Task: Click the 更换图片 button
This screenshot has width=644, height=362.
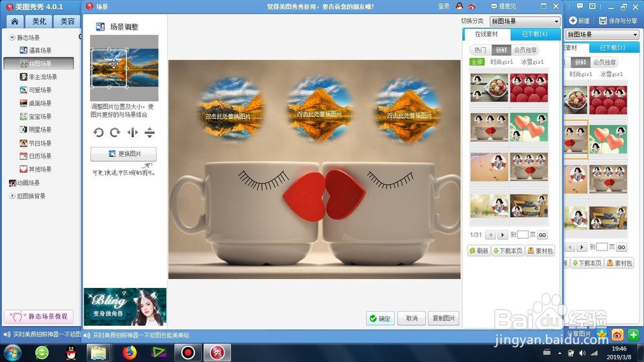Action: point(123,154)
